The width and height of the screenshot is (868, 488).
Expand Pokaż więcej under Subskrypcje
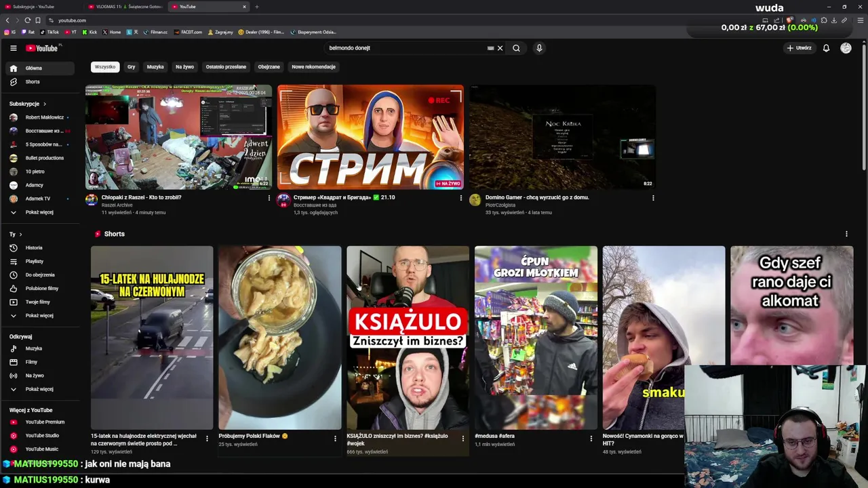tap(41, 212)
